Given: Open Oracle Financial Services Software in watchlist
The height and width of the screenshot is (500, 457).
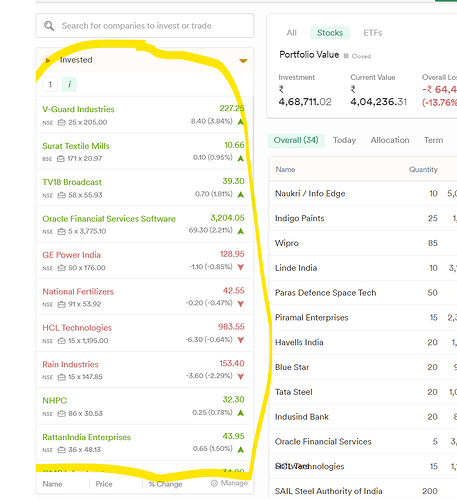Looking at the screenshot, I should pyautogui.click(x=144, y=224).
